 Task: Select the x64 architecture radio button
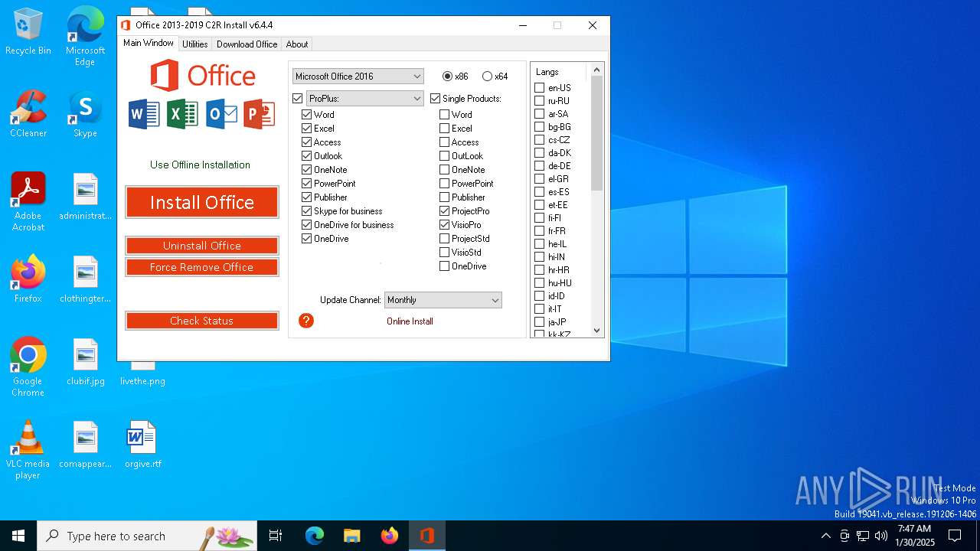pyautogui.click(x=487, y=76)
